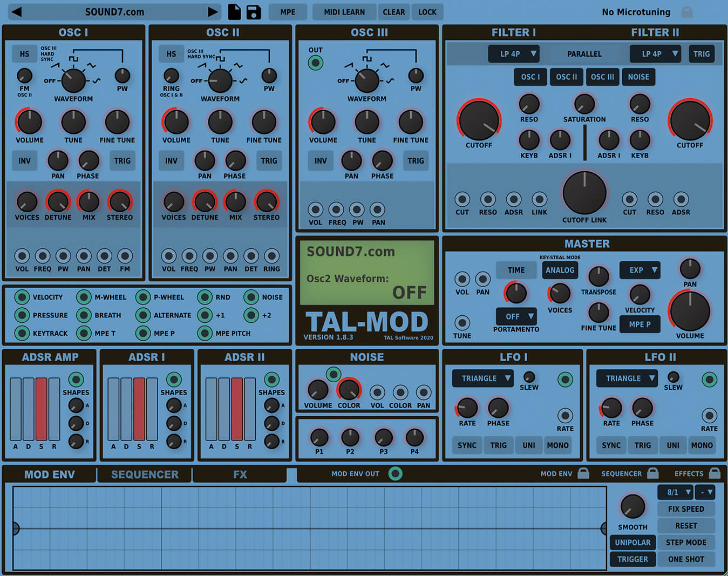The width and height of the screenshot is (728, 576).
Task: Load the next preset with the right arrow
Action: pos(213,12)
